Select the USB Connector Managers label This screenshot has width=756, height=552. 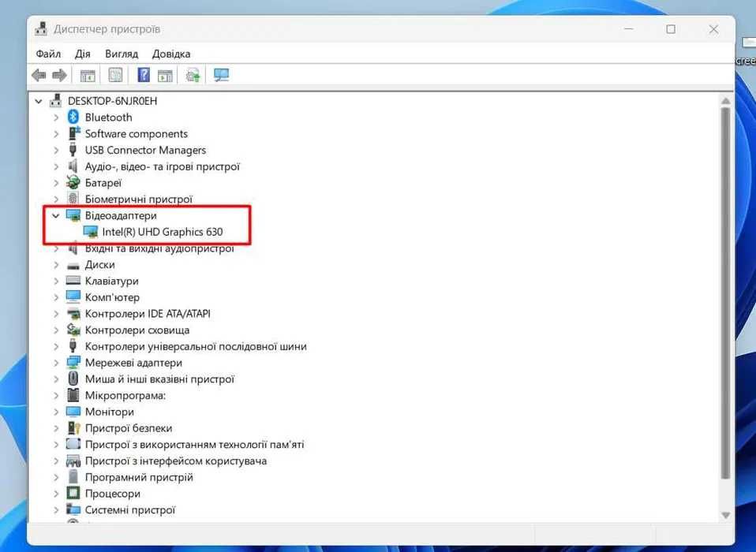145,150
